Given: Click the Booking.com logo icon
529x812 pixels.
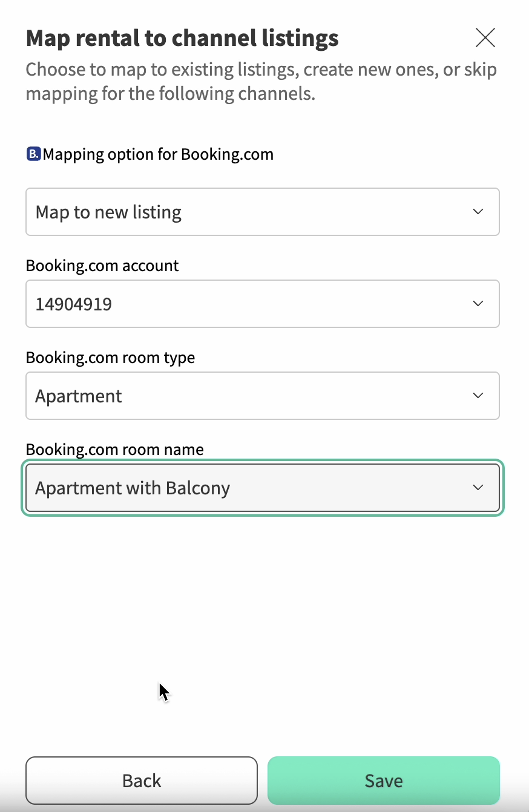Looking at the screenshot, I should coord(33,154).
